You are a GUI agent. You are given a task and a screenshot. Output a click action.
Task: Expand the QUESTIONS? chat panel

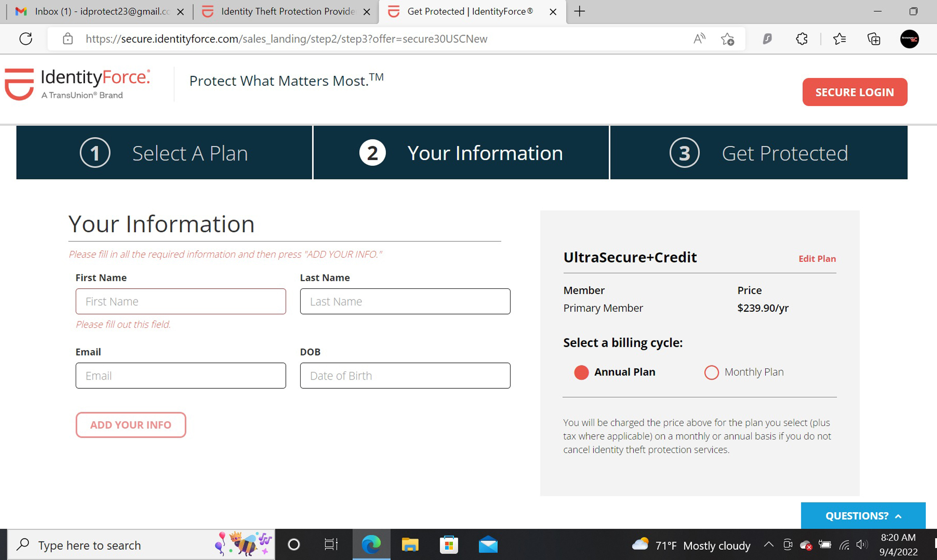pos(863,516)
